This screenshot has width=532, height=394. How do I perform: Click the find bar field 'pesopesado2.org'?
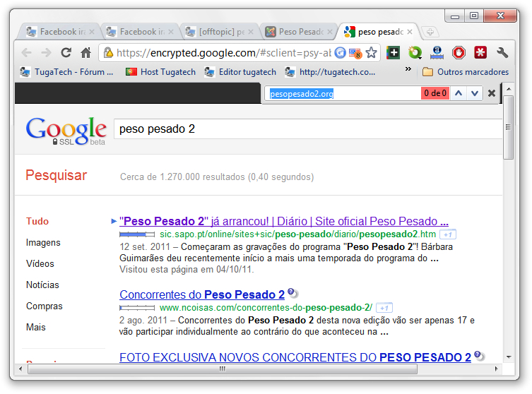(x=343, y=93)
